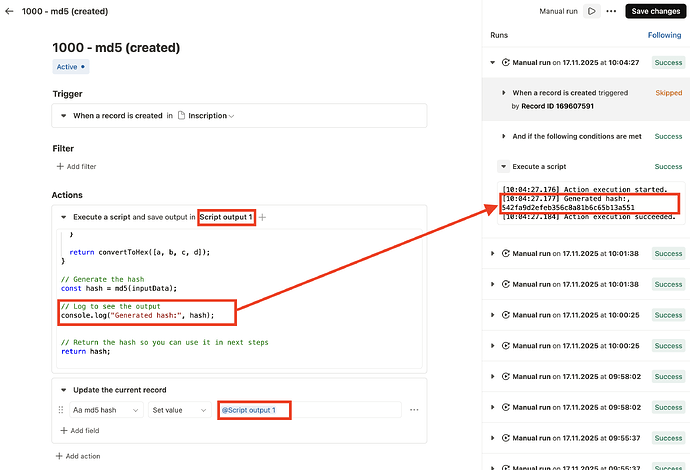Click the plus icon after Script output 1
Screen dimensions: 690x470
[x=263, y=217]
